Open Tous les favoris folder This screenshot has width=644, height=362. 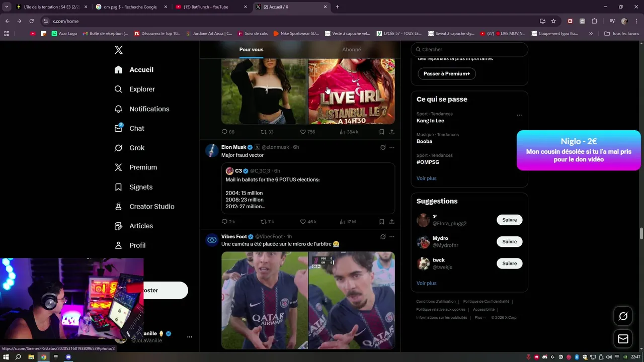coord(621,34)
